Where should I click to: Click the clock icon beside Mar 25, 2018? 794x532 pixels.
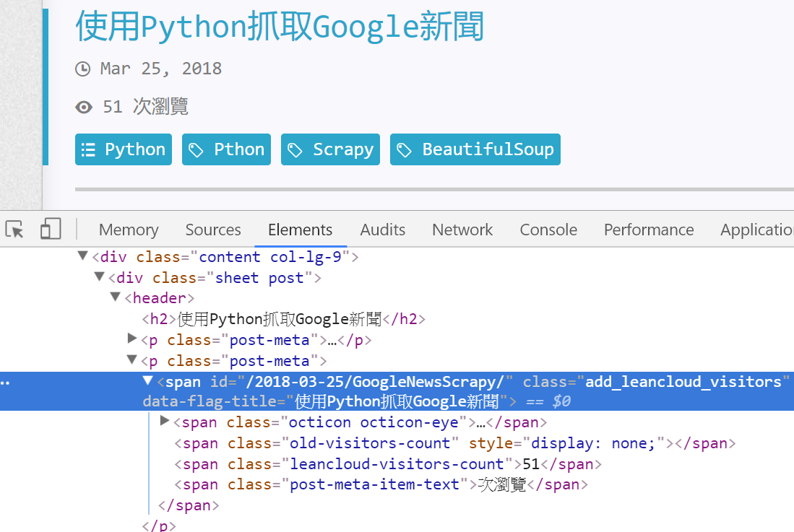click(82, 69)
